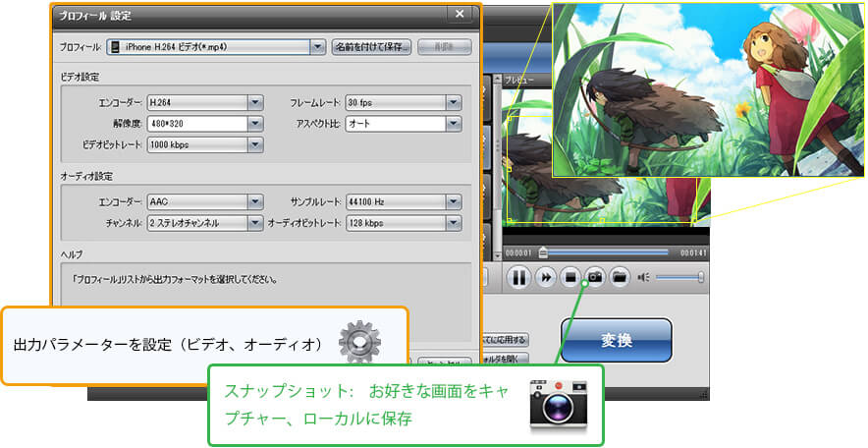Viewport: 868px width, 448px height.
Task: Stop playback with the stop icon
Action: [x=570, y=277]
